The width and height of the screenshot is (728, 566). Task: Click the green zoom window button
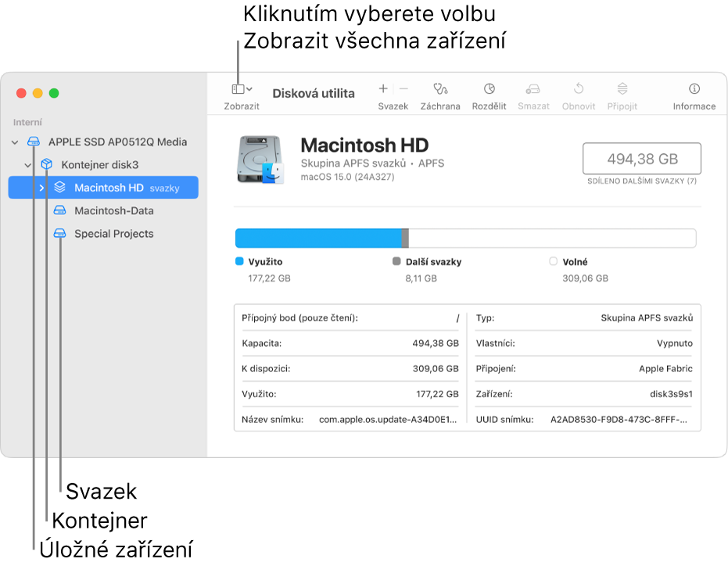tap(54, 93)
